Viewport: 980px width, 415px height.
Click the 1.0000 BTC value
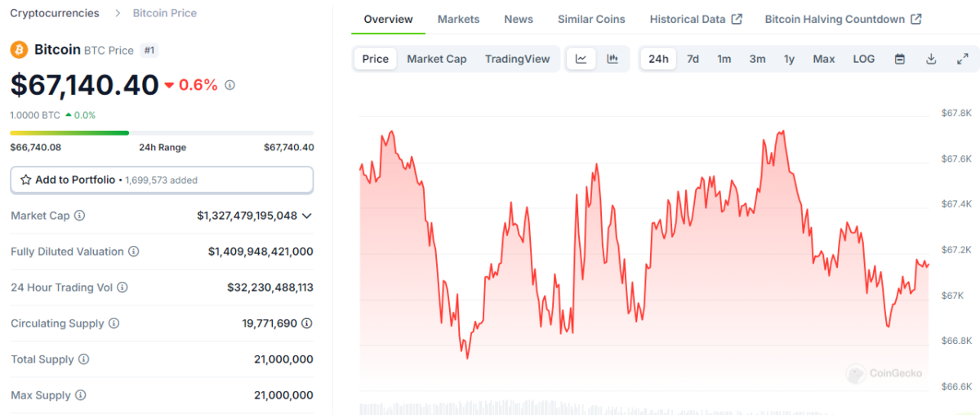click(35, 115)
